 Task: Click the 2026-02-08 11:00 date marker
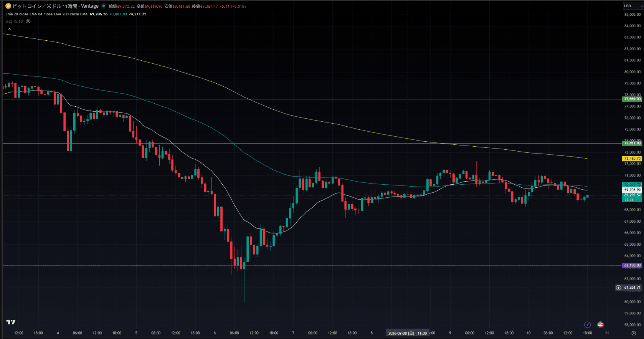click(x=407, y=333)
